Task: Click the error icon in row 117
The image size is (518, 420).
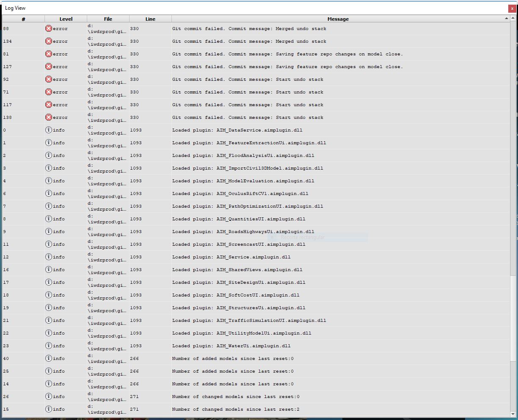Action: pyautogui.click(x=49, y=104)
